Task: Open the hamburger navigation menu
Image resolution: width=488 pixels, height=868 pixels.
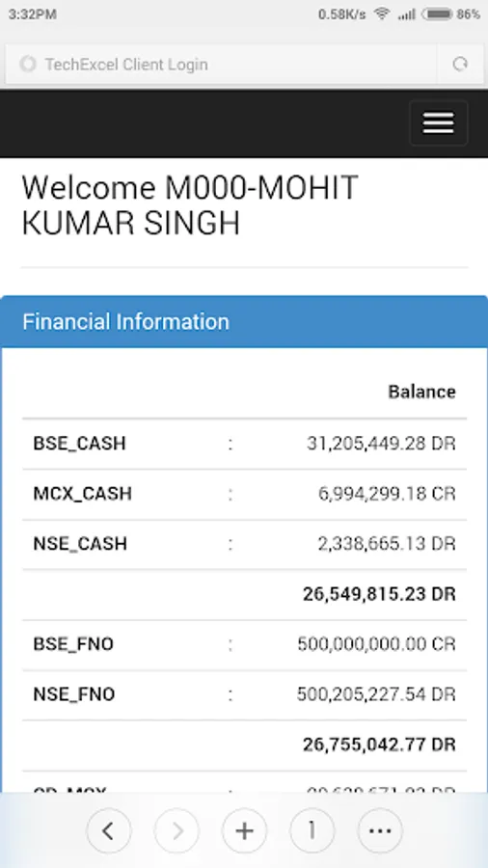Action: tap(439, 122)
